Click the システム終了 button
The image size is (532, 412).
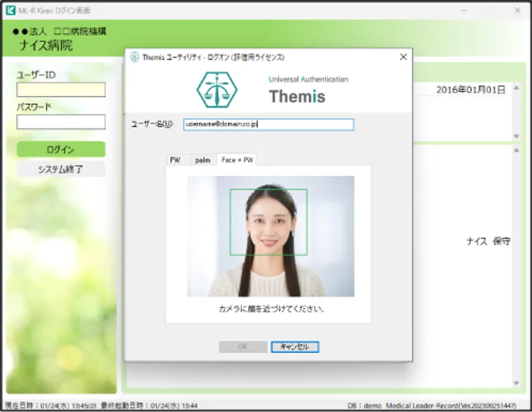[61, 169]
